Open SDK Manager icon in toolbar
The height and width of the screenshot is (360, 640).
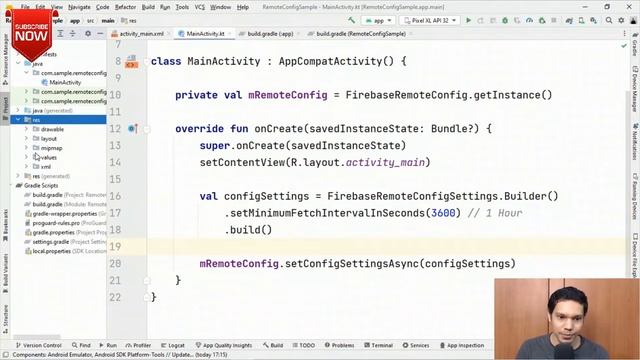pos(593,20)
